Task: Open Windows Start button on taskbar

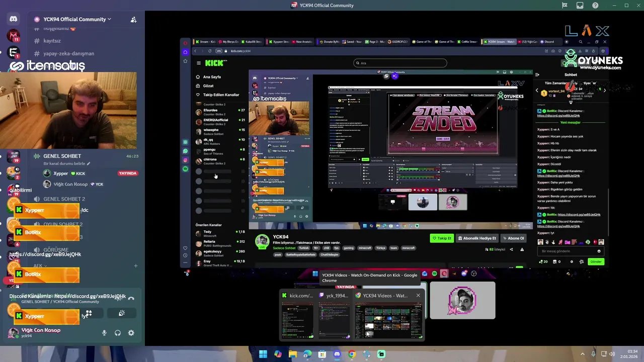Action: click(x=263, y=354)
